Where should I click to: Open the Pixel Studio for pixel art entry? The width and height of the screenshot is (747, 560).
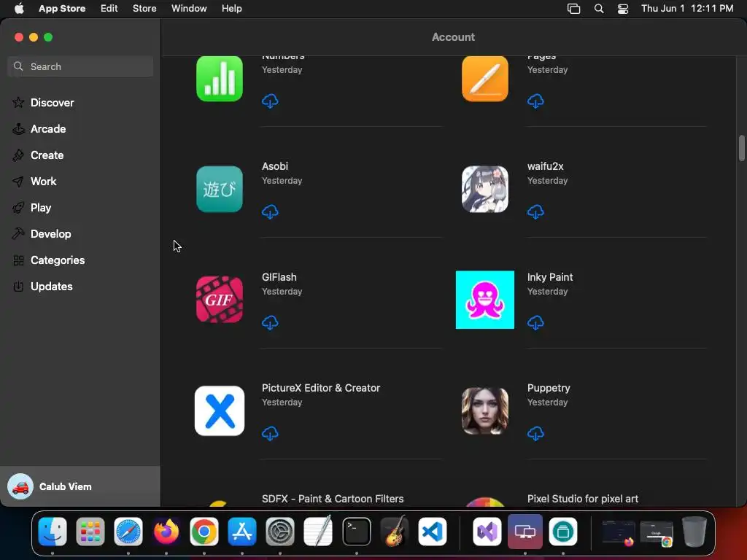point(583,499)
